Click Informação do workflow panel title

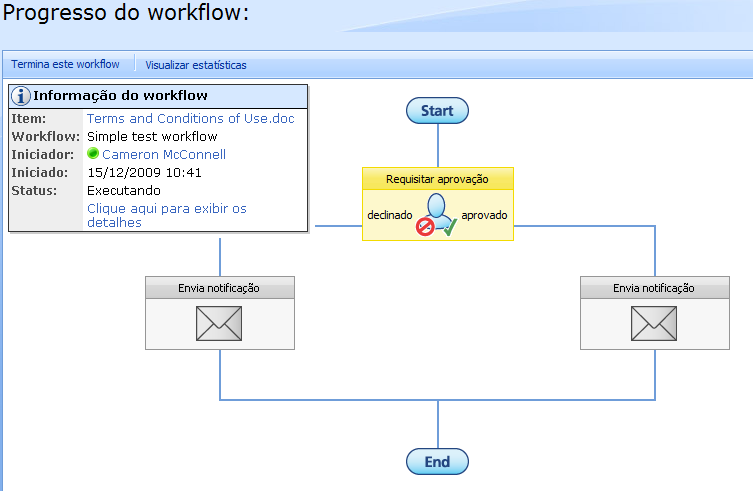120,96
